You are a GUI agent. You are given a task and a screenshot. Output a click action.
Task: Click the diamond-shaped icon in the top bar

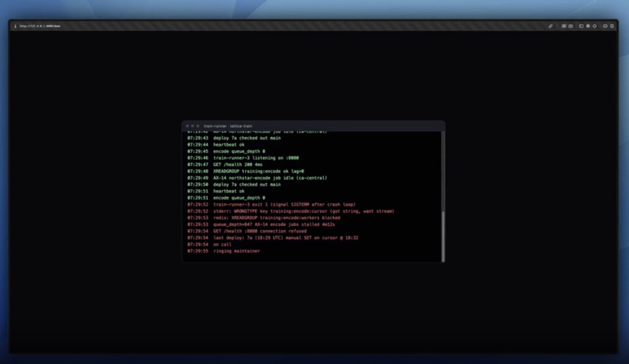click(595, 26)
